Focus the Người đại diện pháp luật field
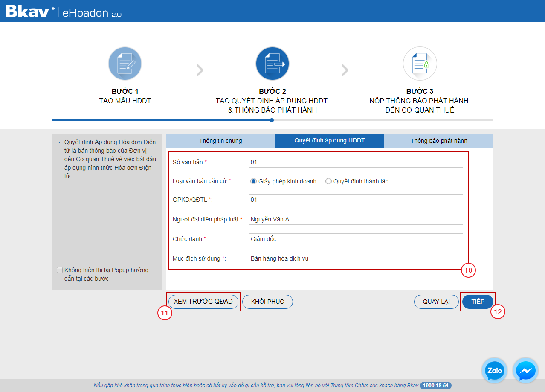The width and height of the screenshot is (545, 392). 356,219
